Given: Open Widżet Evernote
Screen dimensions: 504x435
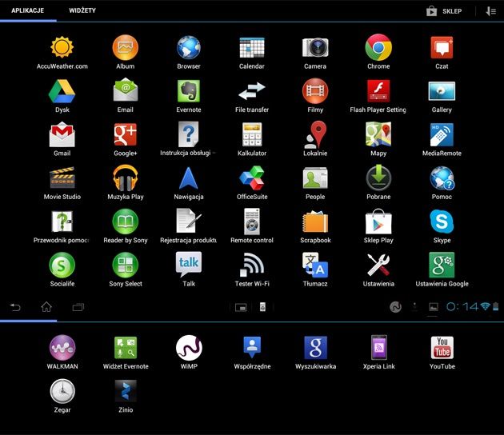Looking at the screenshot, I should click(126, 348).
